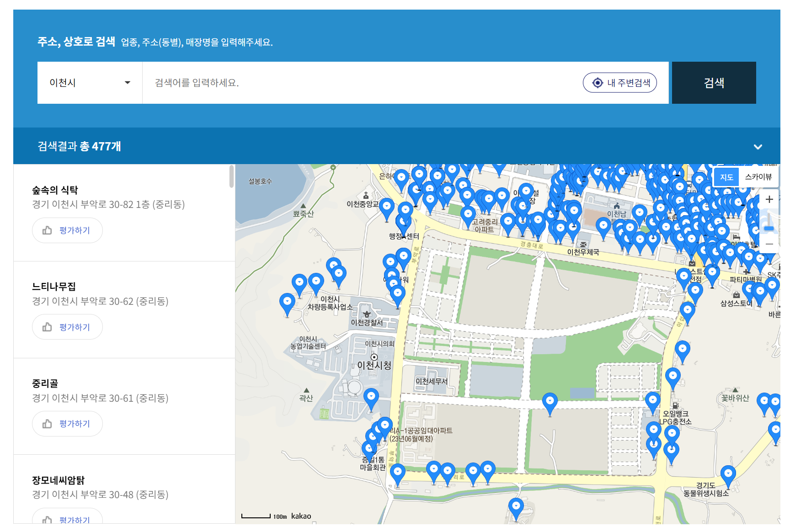Click 평가하기 under 중리골
This screenshot has width=790, height=532.
click(67, 424)
